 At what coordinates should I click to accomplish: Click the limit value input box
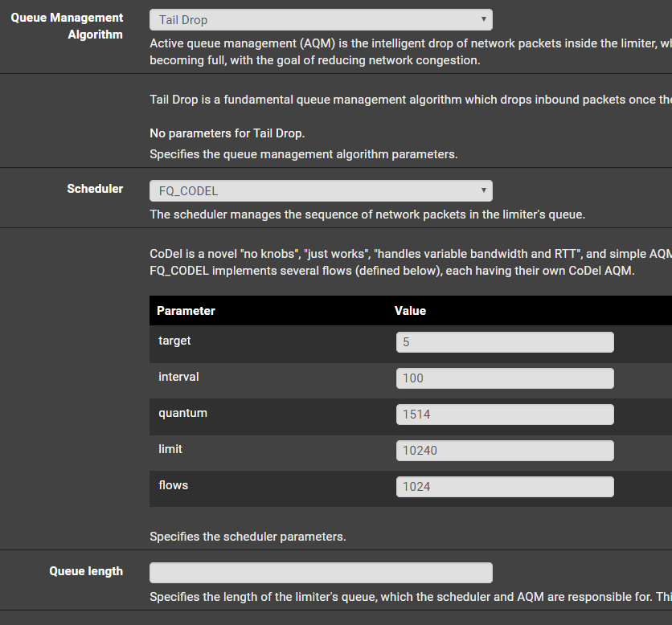pyautogui.click(x=505, y=451)
